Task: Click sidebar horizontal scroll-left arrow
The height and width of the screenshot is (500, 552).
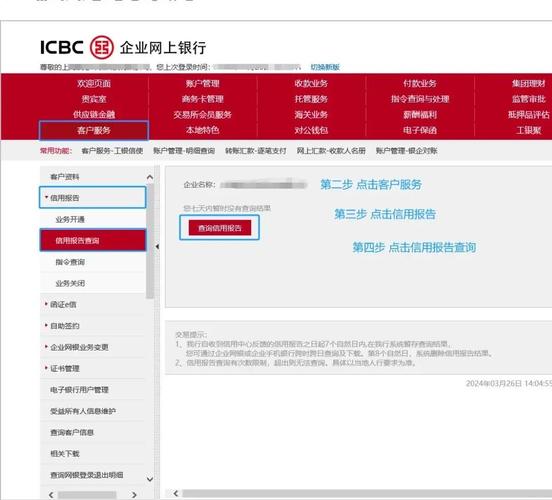Action: click(x=51, y=495)
